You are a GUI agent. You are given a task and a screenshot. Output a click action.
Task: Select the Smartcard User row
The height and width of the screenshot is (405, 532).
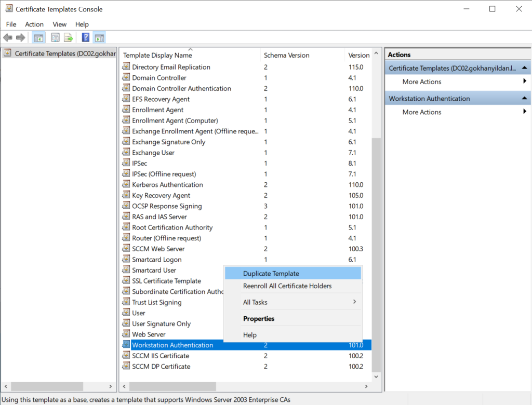click(172, 270)
